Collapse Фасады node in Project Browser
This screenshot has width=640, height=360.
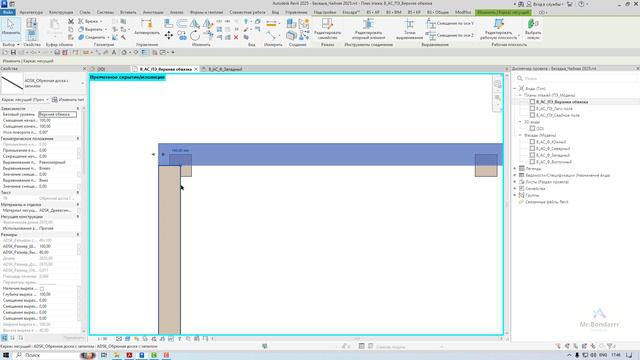click(x=520, y=135)
